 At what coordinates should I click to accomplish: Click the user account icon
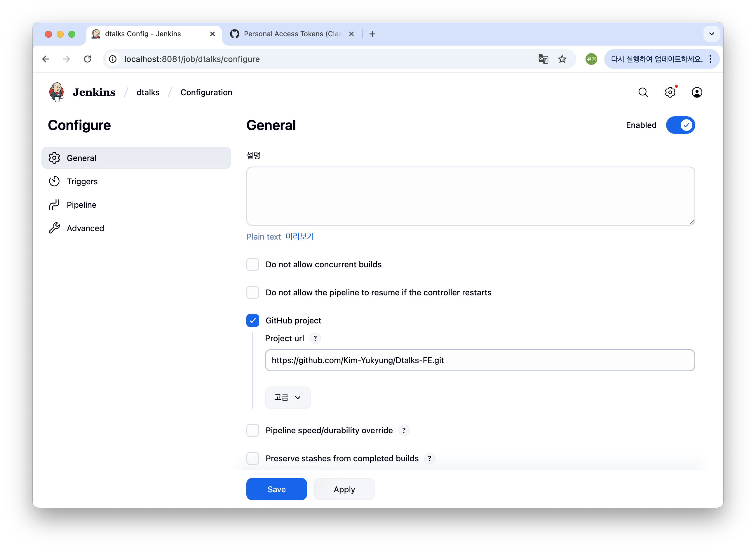pyautogui.click(x=696, y=92)
